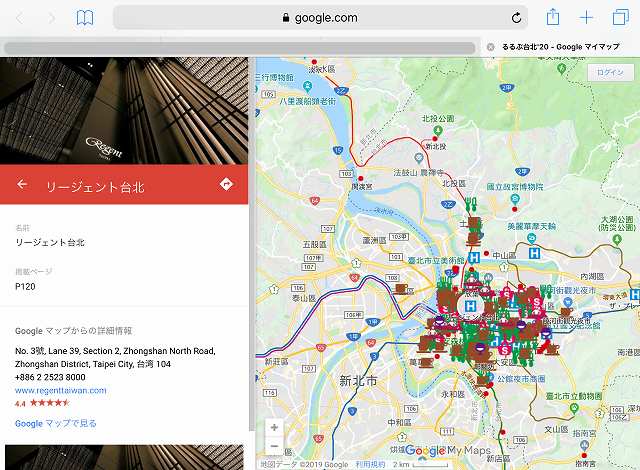Viewport: 640px width, 470px height.
Task: Go back with Safari back arrow
Action: 20,18
